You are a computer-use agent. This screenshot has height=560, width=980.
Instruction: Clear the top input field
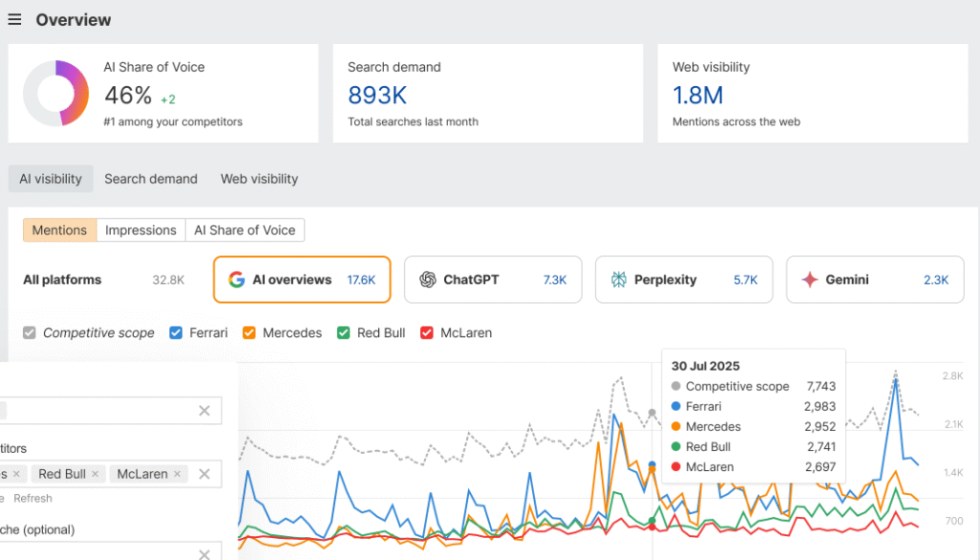pos(204,411)
